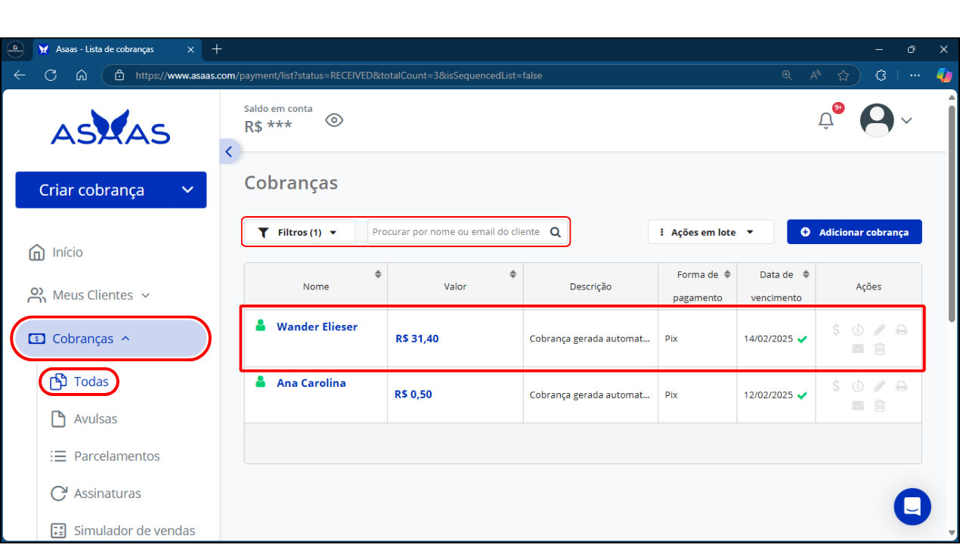The width and height of the screenshot is (960, 560).
Task: Collapse the sidebar with the arrow toggle
Action: [x=229, y=151]
